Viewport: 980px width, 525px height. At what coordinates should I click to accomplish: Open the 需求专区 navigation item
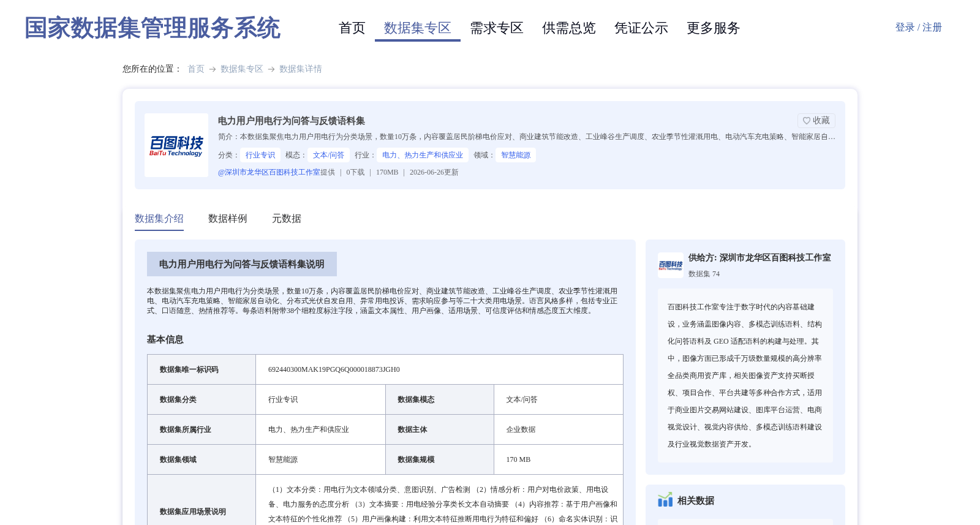click(497, 28)
